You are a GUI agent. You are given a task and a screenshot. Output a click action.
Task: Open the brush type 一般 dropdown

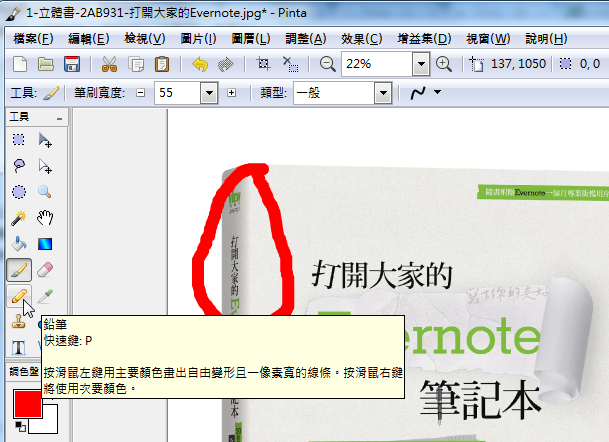tap(381, 93)
